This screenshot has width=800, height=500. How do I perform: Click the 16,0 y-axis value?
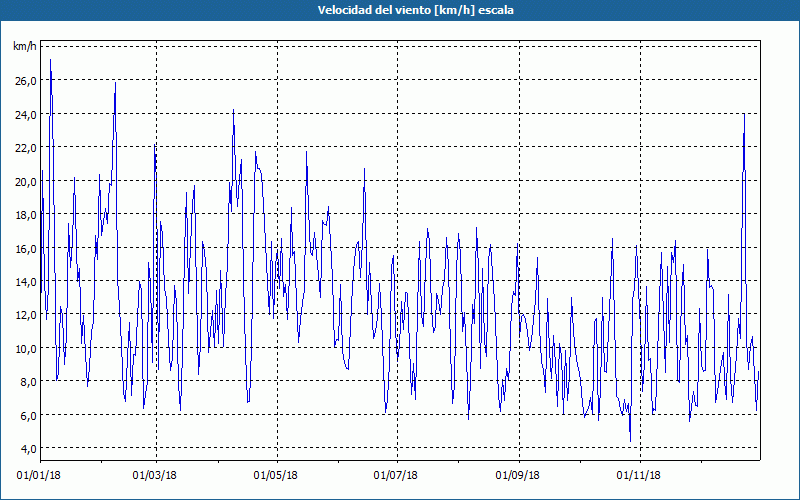coord(26,248)
